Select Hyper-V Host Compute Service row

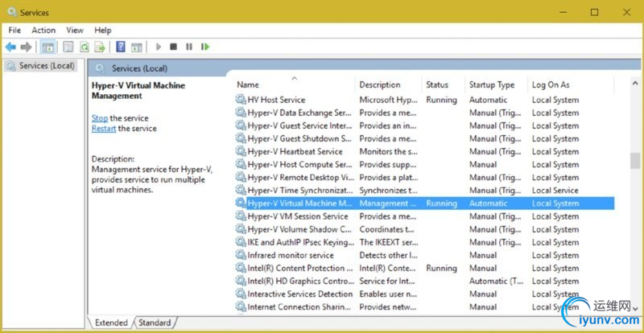(x=425, y=165)
